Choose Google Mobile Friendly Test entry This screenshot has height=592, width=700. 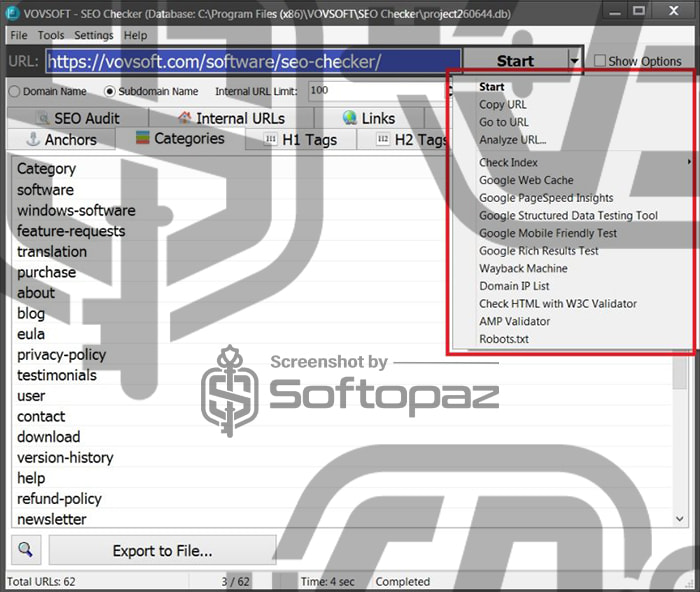pos(571,233)
